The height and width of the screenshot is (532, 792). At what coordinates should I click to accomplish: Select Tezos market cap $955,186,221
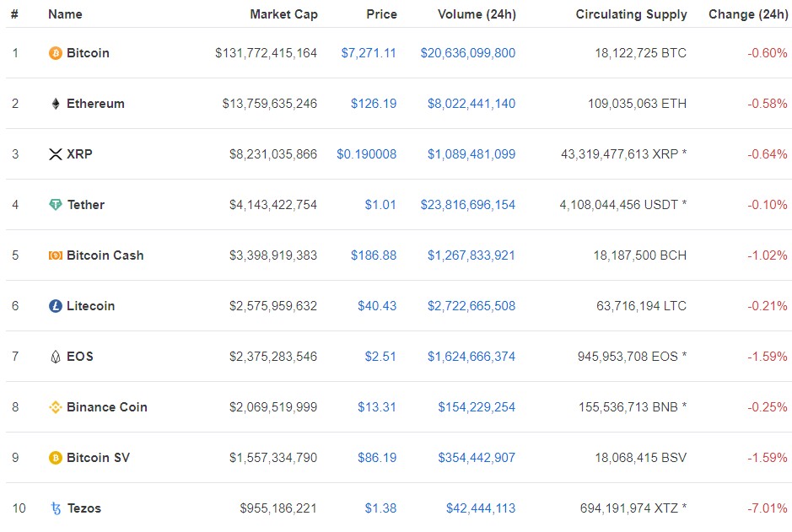278,508
